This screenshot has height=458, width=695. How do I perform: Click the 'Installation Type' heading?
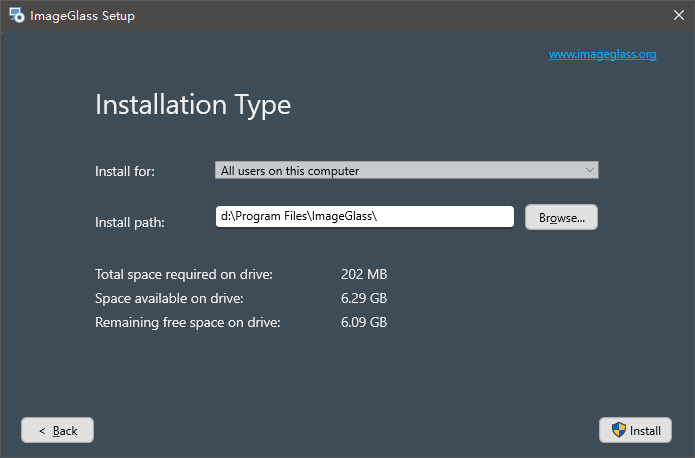(x=193, y=105)
